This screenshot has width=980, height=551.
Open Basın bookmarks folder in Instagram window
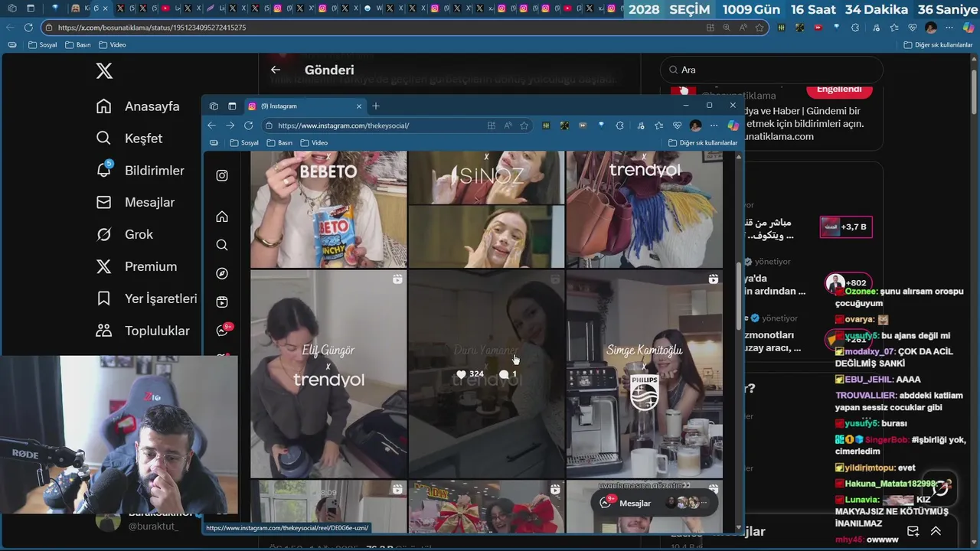[279, 143]
